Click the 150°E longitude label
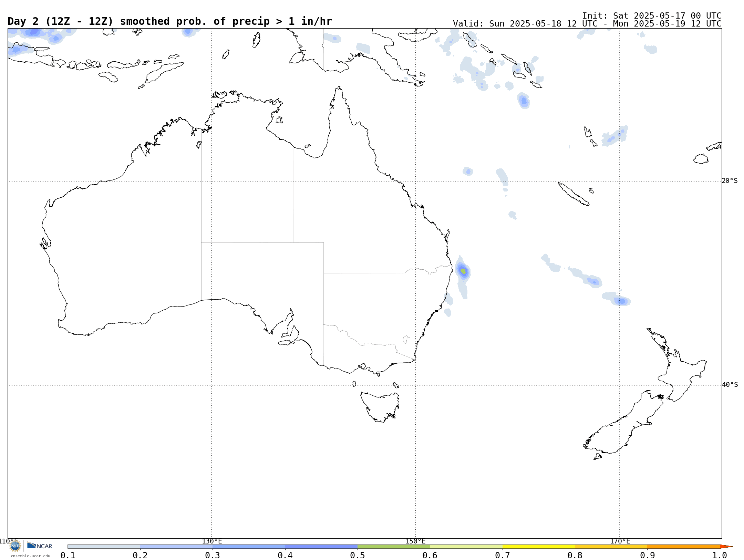The width and height of the screenshot is (744, 560). 415,541
